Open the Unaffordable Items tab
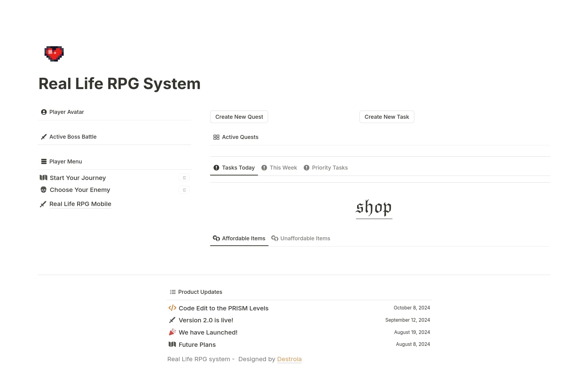Screen dimensions: 588x367 click(x=305, y=238)
